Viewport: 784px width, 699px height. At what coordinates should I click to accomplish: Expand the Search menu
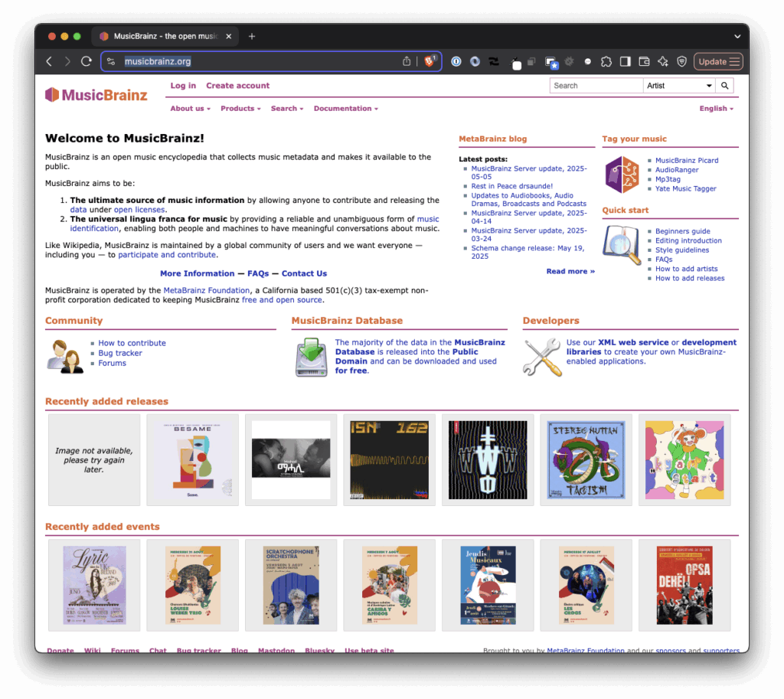click(287, 109)
